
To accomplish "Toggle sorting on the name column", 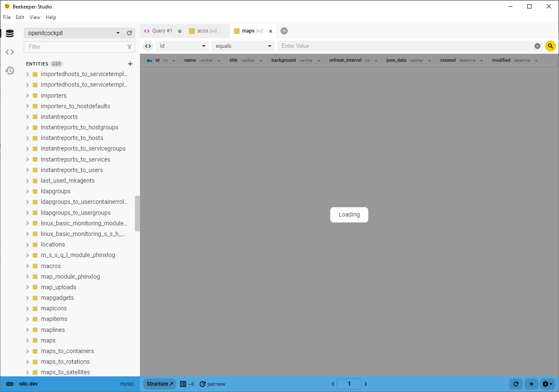I will tap(219, 60).
